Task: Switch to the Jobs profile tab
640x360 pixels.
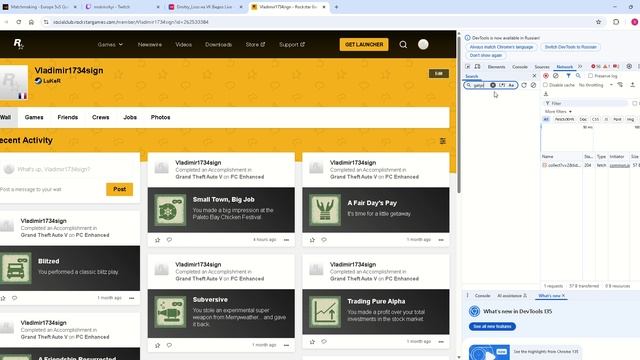Action: (x=130, y=117)
